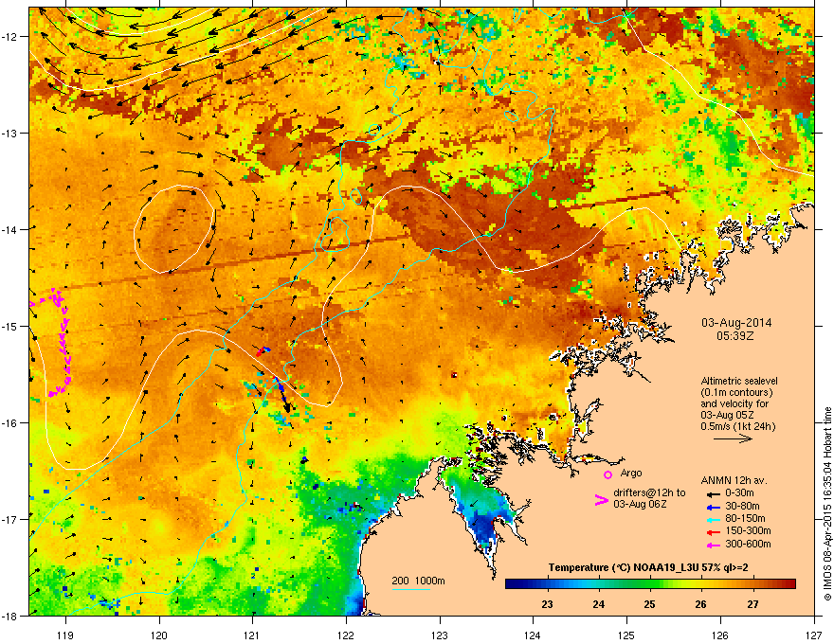Click the '0.5m/s (1kt 24h)' scale label
This screenshot has height=644, width=834.
click(x=738, y=426)
